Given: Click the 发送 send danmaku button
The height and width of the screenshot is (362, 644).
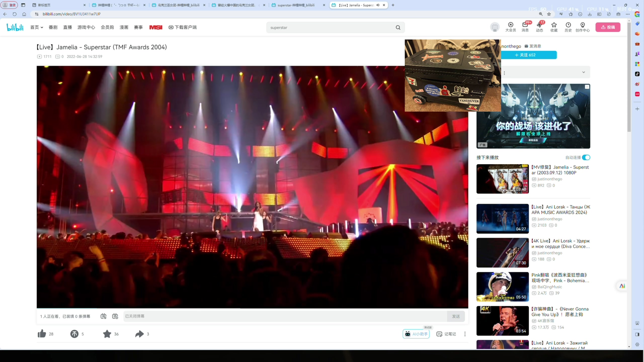Looking at the screenshot, I should pos(456,316).
